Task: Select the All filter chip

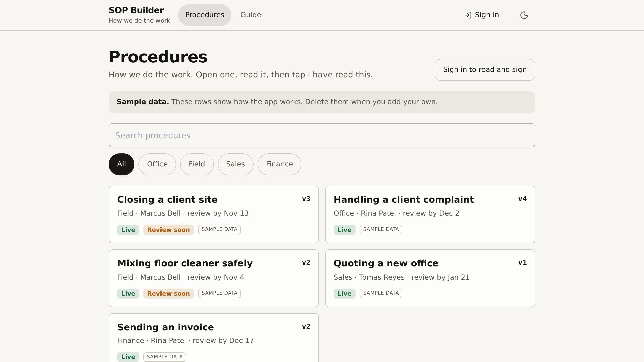Action: coord(121,164)
